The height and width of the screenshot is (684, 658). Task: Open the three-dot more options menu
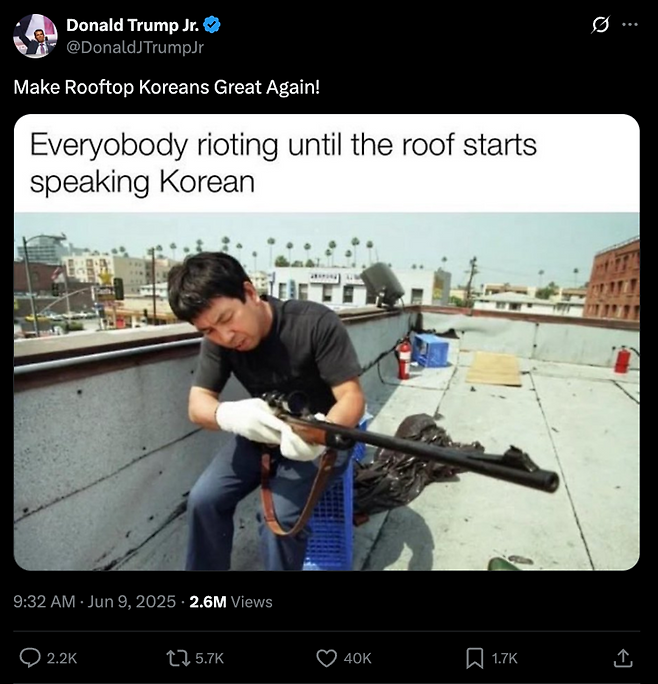(x=630, y=25)
